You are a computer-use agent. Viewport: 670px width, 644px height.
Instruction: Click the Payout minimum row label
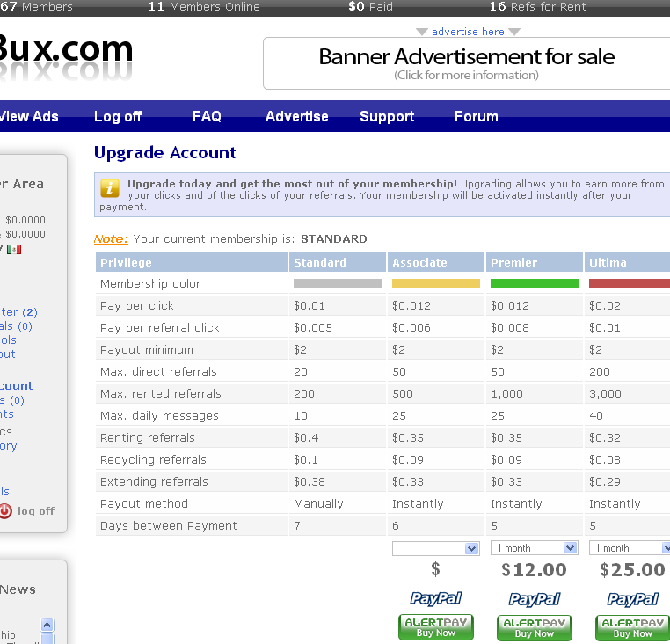[147, 350]
